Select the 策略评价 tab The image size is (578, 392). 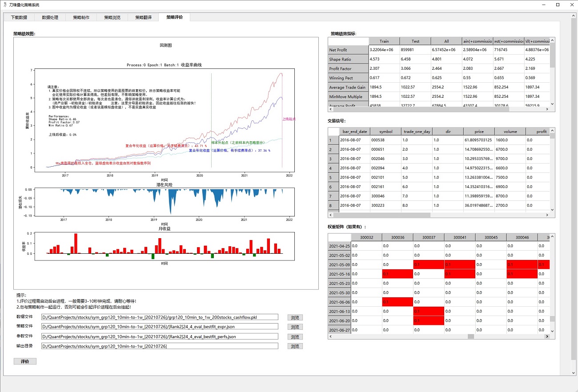(x=175, y=17)
